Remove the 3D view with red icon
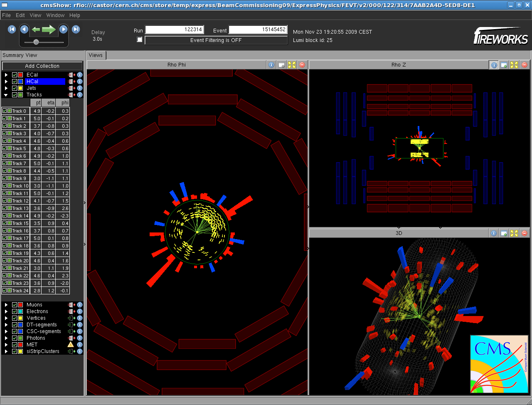The width and height of the screenshot is (532, 405). [x=525, y=233]
